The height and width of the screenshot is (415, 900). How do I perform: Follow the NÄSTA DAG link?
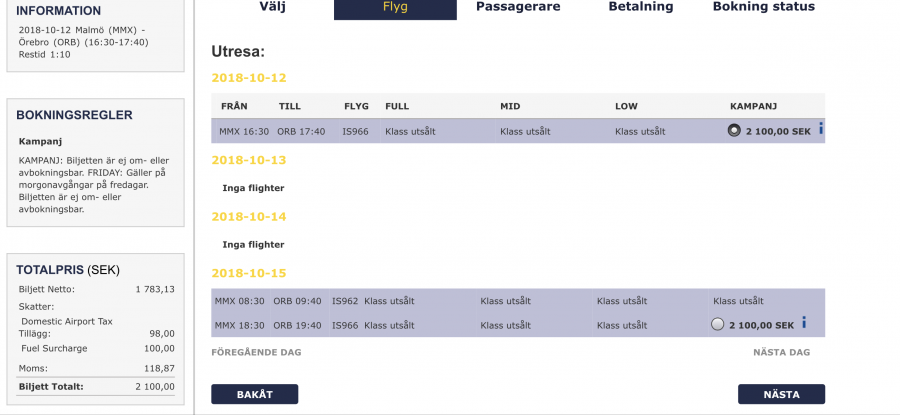[781, 352]
